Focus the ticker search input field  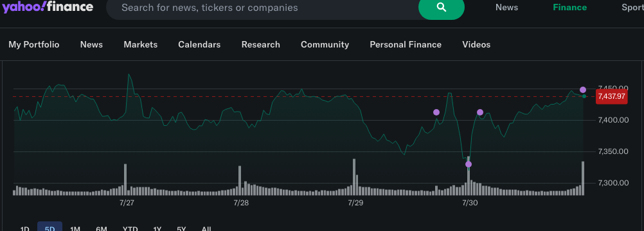coord(263,8)
